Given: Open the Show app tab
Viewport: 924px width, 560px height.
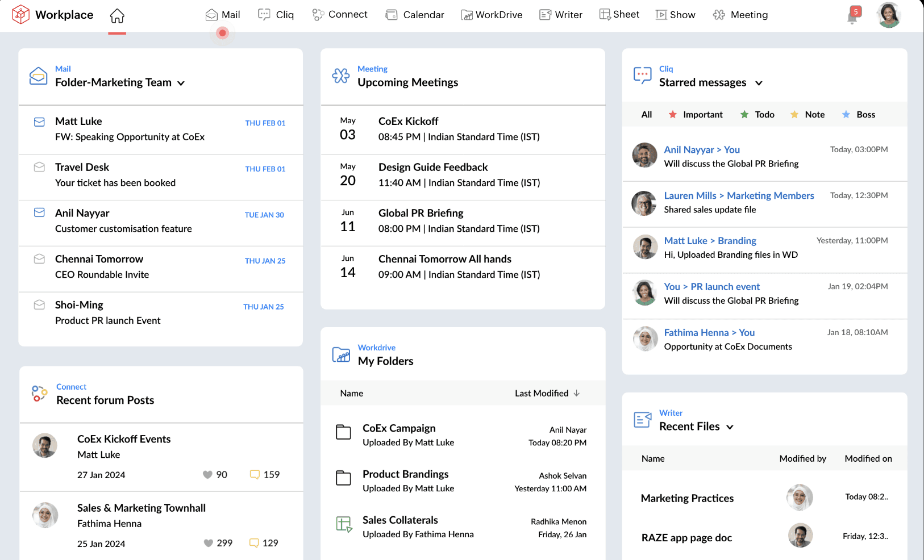Looking at the screenshot, I should click(676, 15).
